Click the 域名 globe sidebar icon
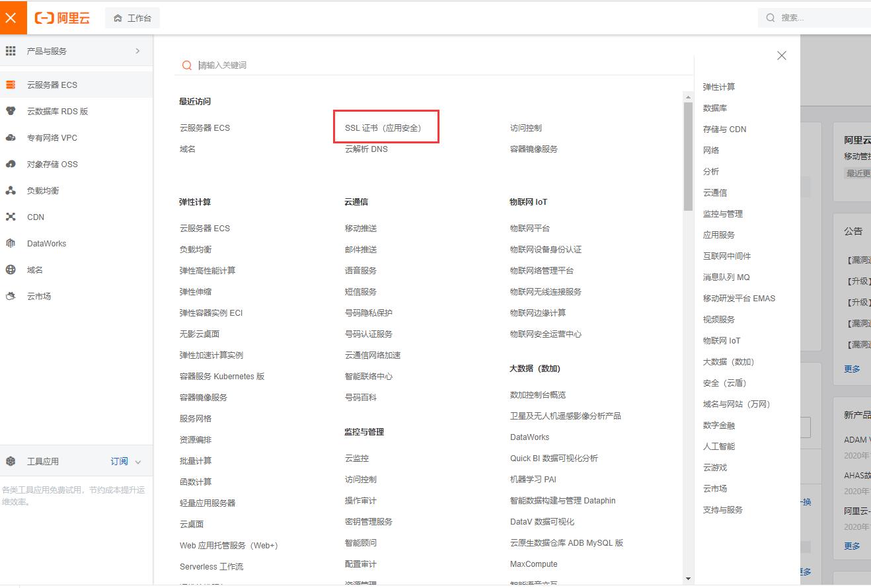This screenshot has width=871, height=588. click(11, 270)
